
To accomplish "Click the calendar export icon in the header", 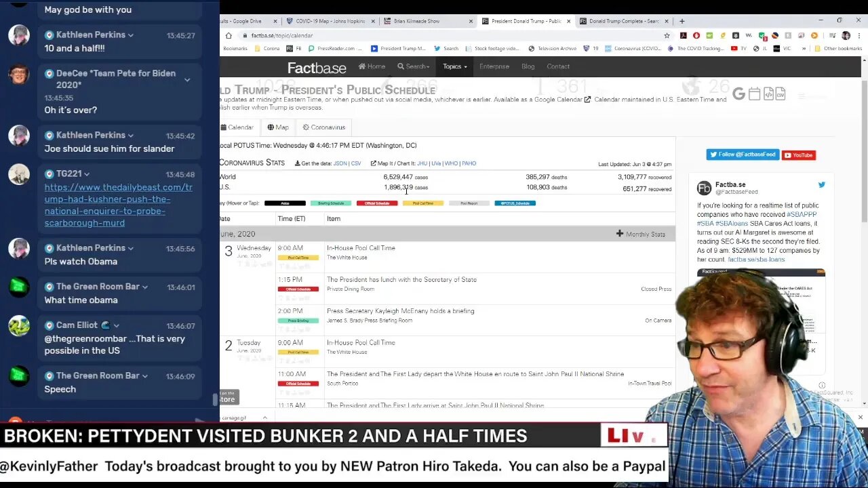I will click(754, 94).
